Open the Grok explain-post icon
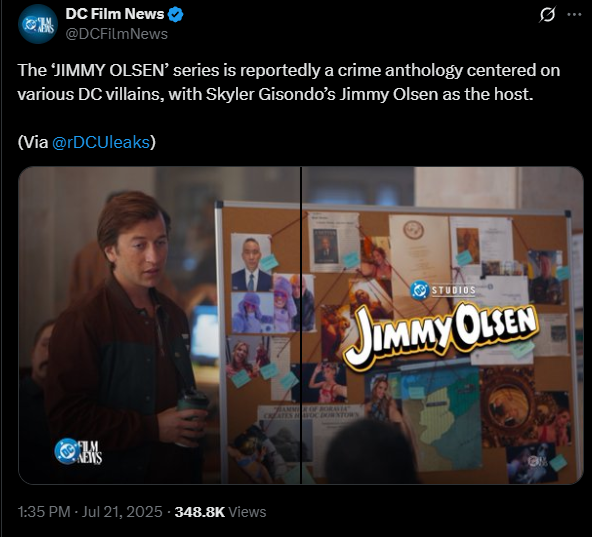The image size is (592, 537). click(x=547, y=15)
